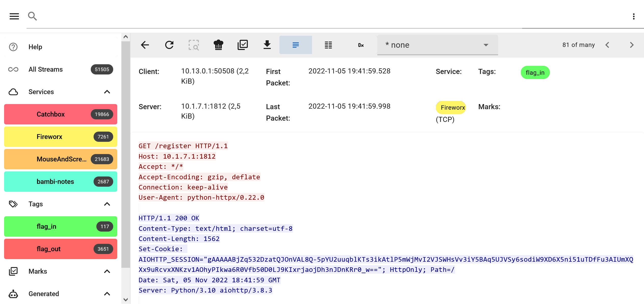Click the mark stream checkbox icon
644x304 pixels.
243,45
